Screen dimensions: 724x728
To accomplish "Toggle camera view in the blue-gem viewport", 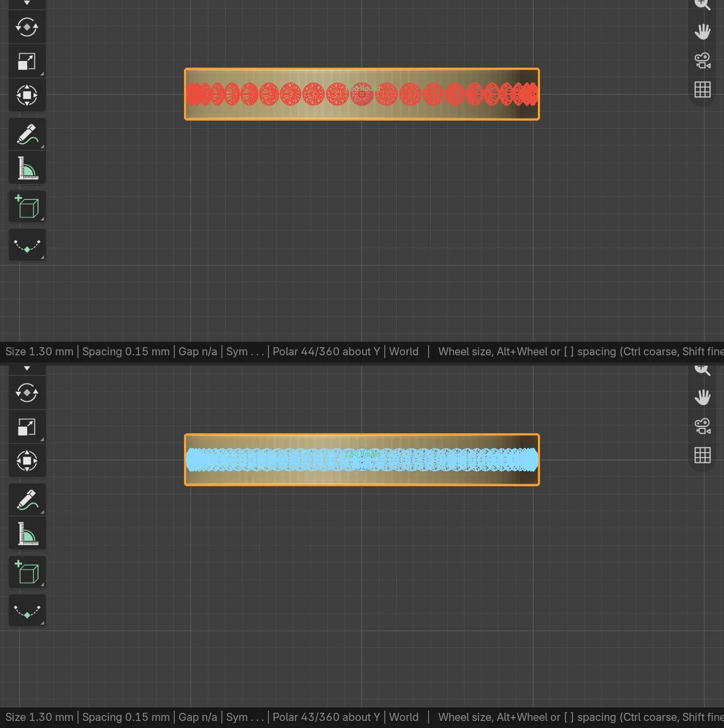I will pos(702,426).
